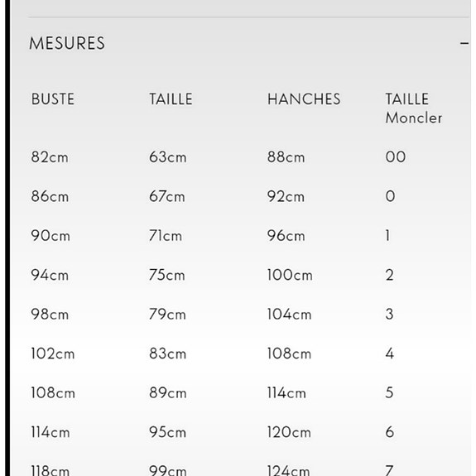Click the 67cm waist measurement
The height and width of the screenshot is (476, 476).
[166, 196]
